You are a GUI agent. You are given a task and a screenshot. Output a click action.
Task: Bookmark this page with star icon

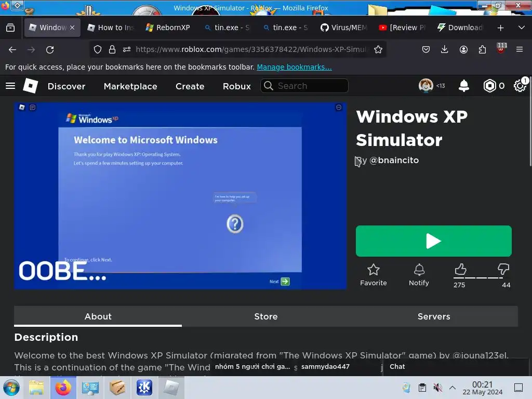click(x=378, y=49)
